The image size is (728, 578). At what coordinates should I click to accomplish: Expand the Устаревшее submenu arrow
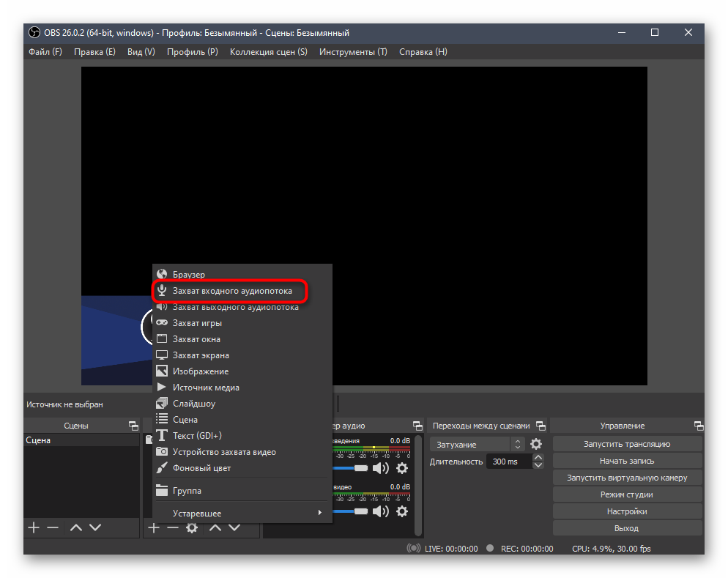click(319, 513)
